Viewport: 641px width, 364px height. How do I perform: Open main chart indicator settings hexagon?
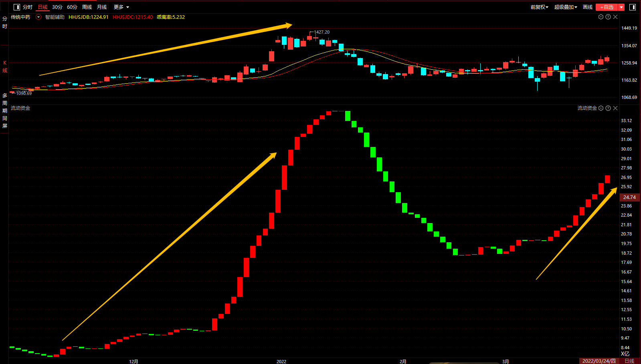click(x=601, y=17)
